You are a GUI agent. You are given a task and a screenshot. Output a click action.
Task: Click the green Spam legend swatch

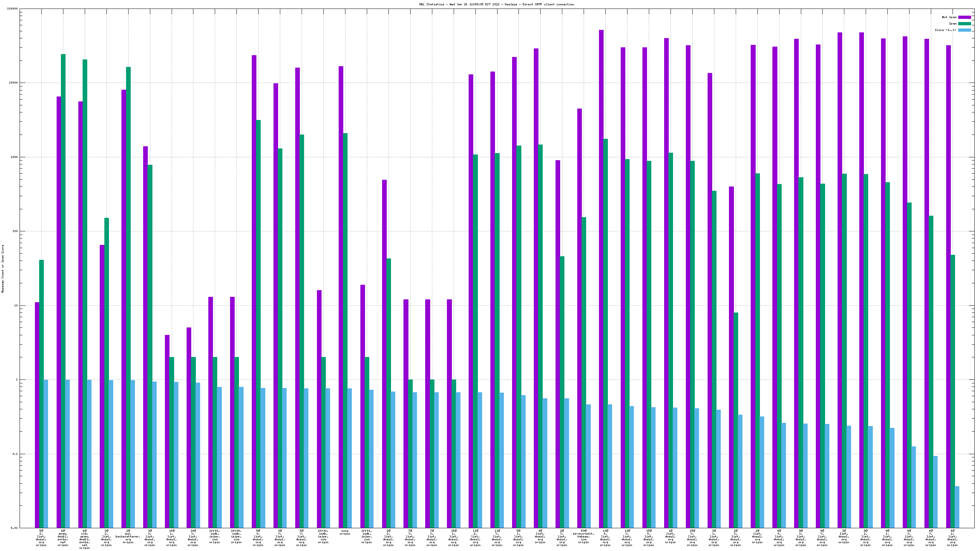pyautogui.click(x=964, y=23)
